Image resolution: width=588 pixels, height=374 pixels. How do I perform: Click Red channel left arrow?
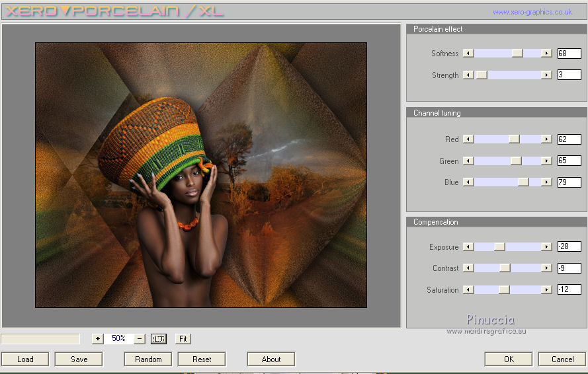point(468,139)
